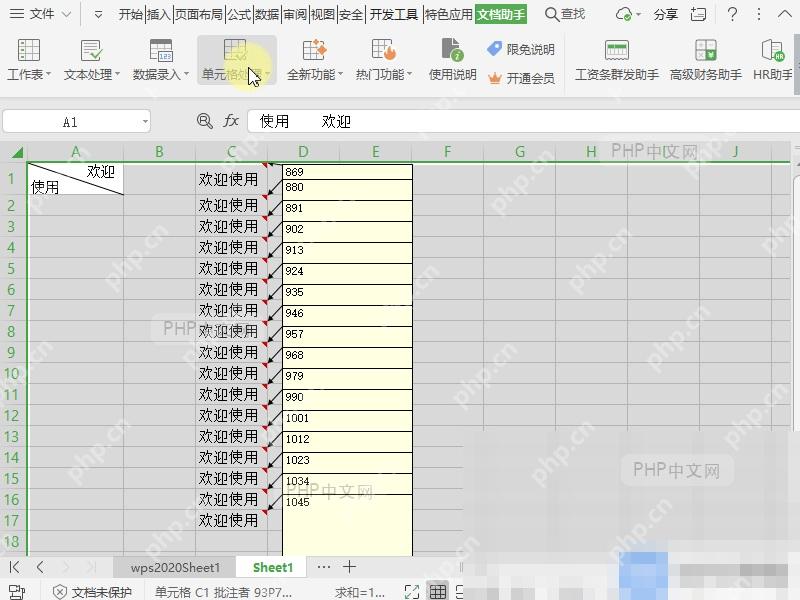Open the 工作表 tool
Image resolution: width=800 pixels, height=600 pixels.
(29, 60)
